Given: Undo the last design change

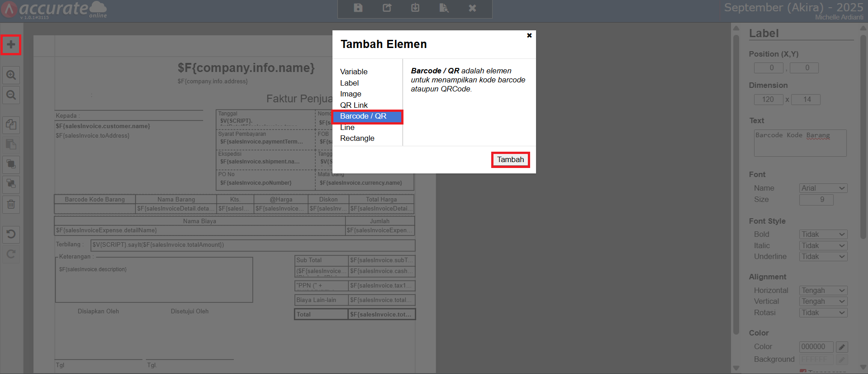Looking at the screenshot, I should point(11,234).
